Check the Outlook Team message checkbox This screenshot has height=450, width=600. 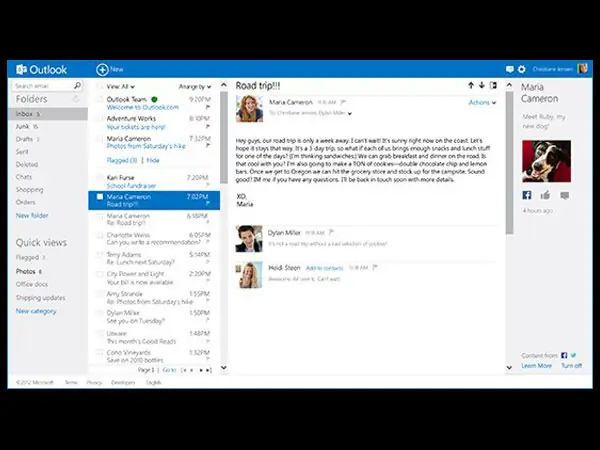[x=99, y=100]
